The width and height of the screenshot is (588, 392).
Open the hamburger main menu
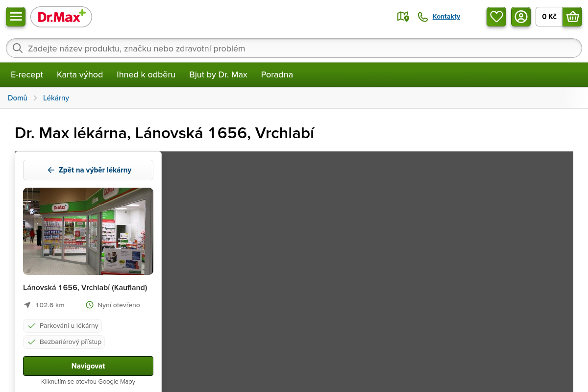[x=16, y=17]
